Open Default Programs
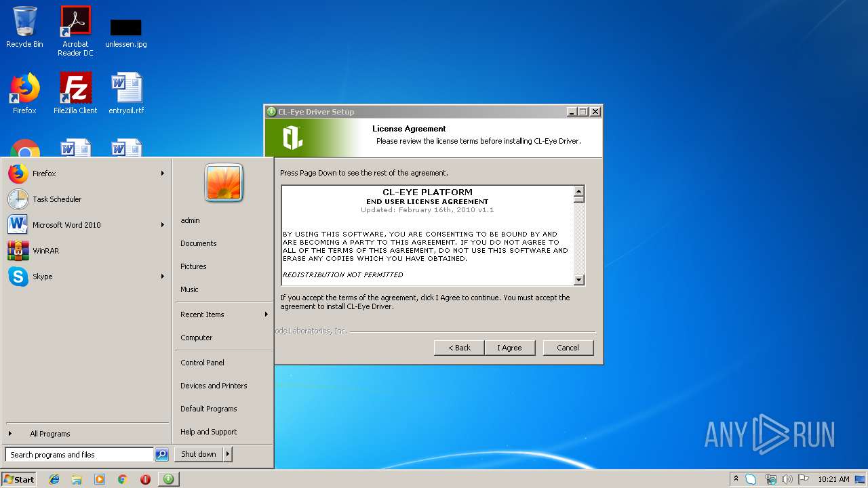This screenshot has width=868, height=488. pyautogui.click(x=209, y=409)
